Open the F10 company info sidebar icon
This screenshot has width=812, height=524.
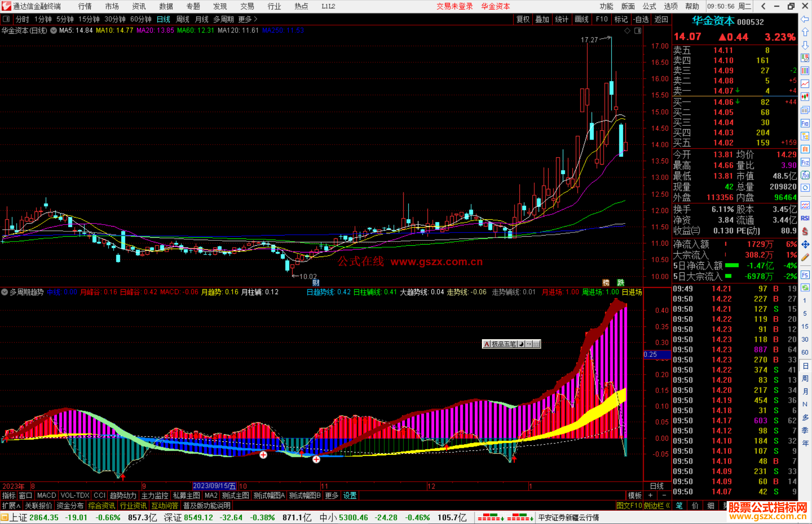click(x=805, y=124)
